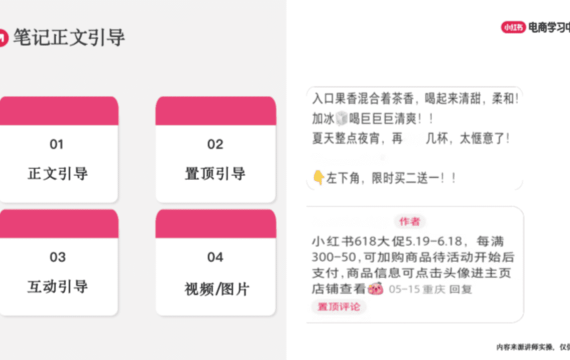Open the 03 互动引导 card
Image resolution: width=570 pixels, height=360 pixels.
59,262
